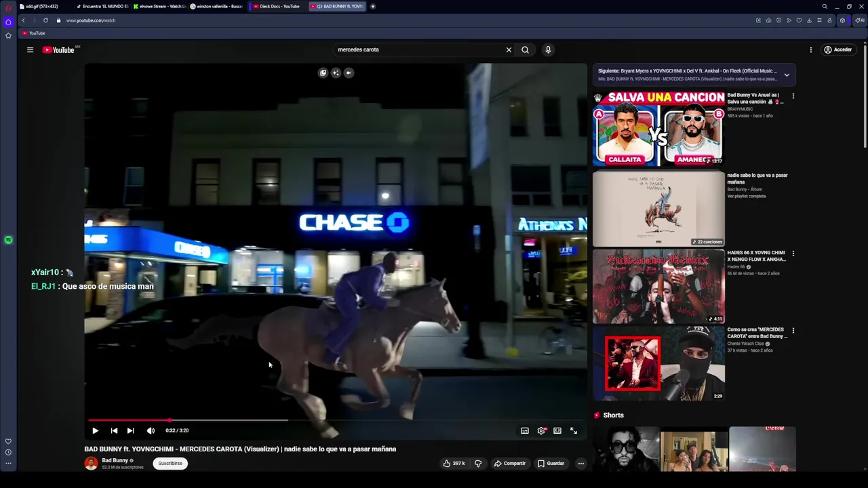Open the Salva Una Cancion video thumbnail
The image size is (868, 488).
[658, 129]
